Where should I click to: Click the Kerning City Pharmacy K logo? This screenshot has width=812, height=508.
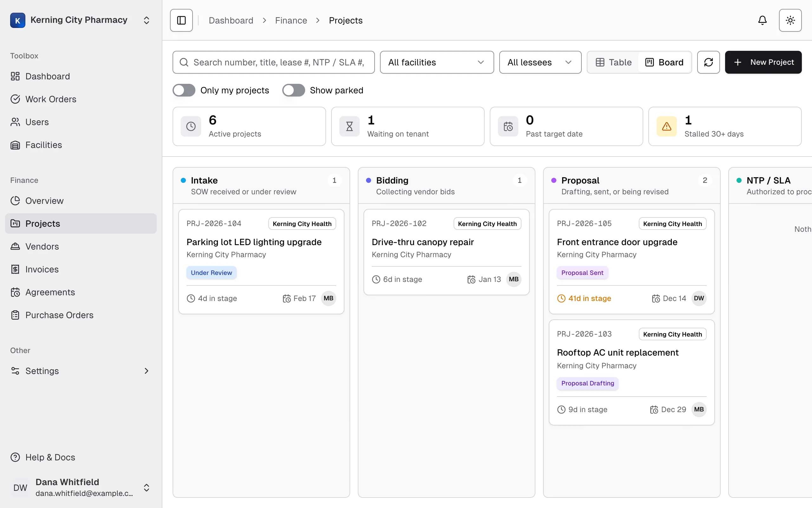coord(18,20)
